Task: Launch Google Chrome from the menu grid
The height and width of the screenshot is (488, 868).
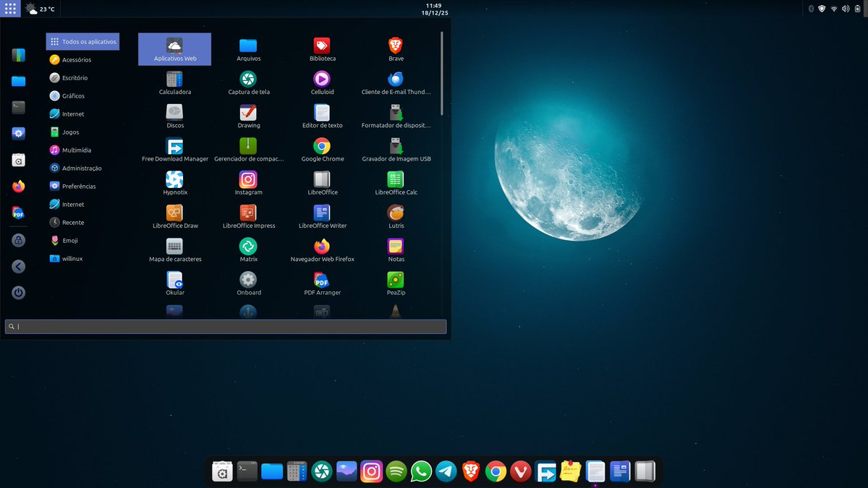Action: tap(322, 150)
